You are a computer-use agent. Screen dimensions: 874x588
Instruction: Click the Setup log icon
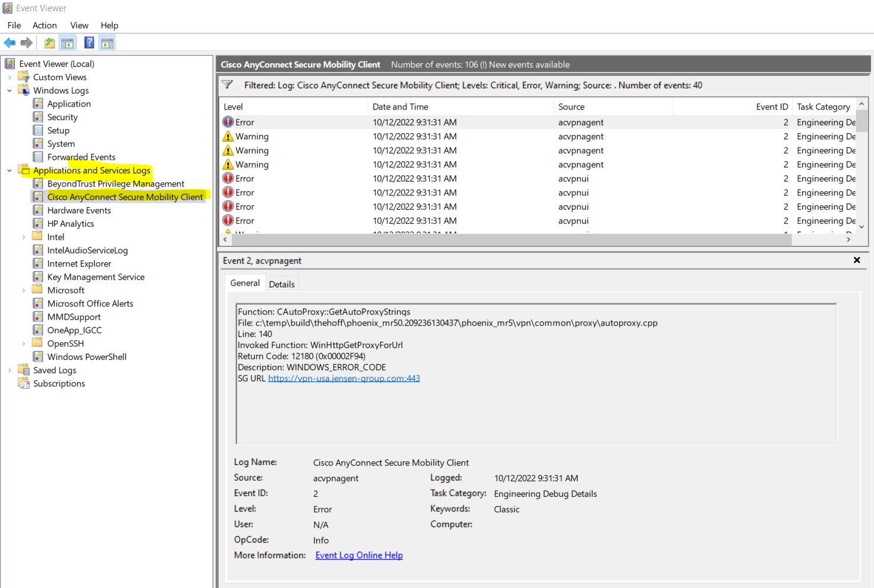(38, 130)
